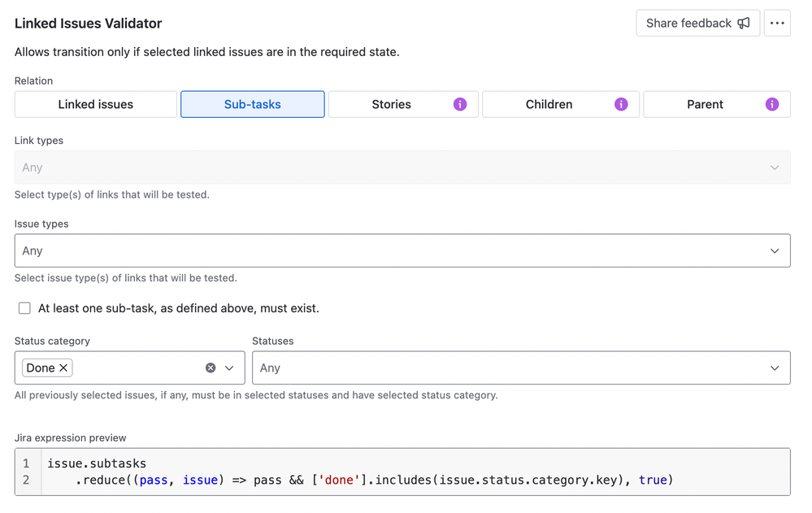Select the Children relation tab

coord(560,104)
